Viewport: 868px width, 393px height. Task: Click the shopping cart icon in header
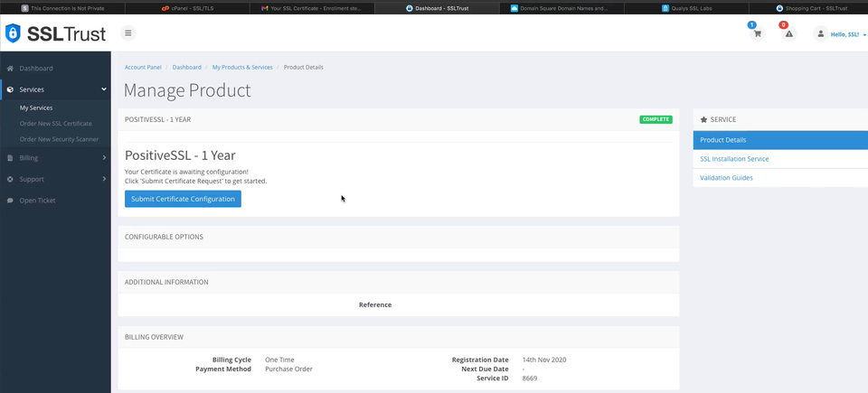pyautogui.click(x=757, y=34)
